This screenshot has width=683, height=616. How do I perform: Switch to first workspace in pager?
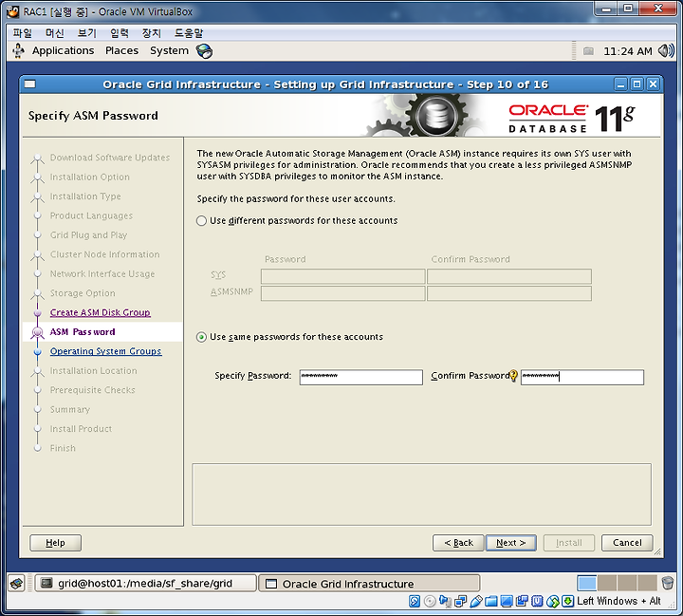coord(587,583)
